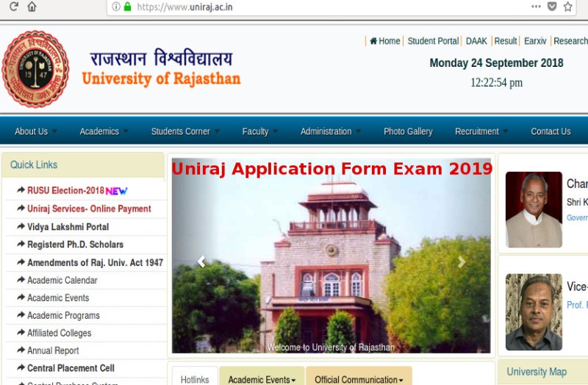Click the browser reload icon
This screenshot has height=385, width=588.
pyautogui.click(x=13, y=7)
